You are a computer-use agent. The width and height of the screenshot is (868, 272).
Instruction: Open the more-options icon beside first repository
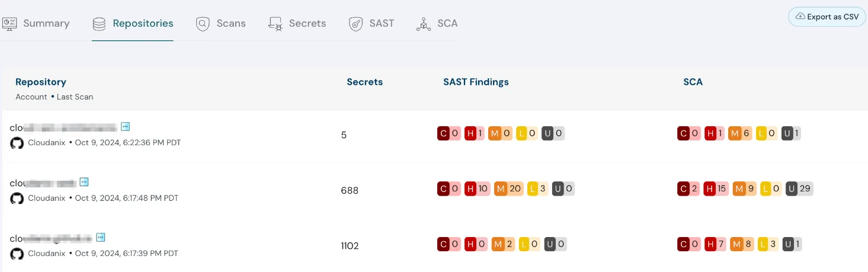[x=125, y=126]
